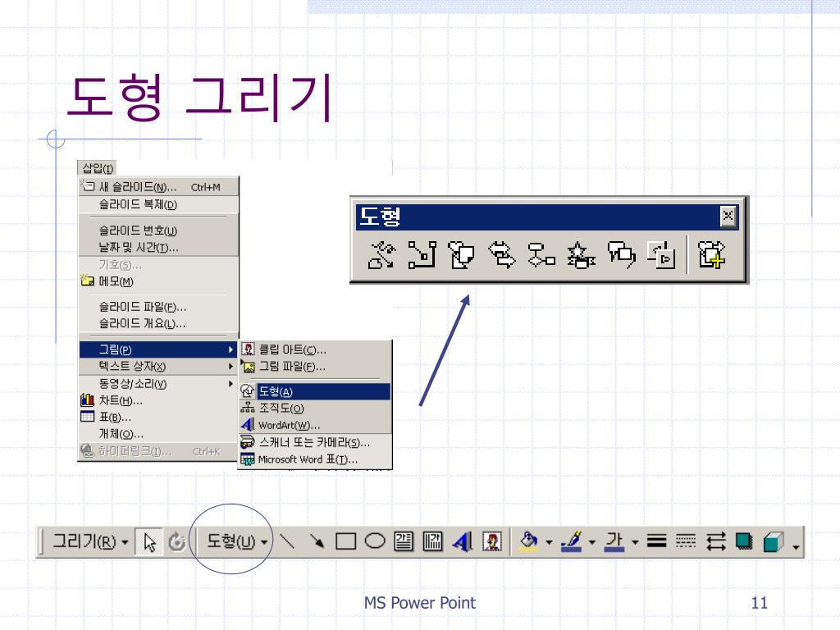Close the 도형 floating toolbar
Viewport: 840px width, 630px height.
click(728, 216)
